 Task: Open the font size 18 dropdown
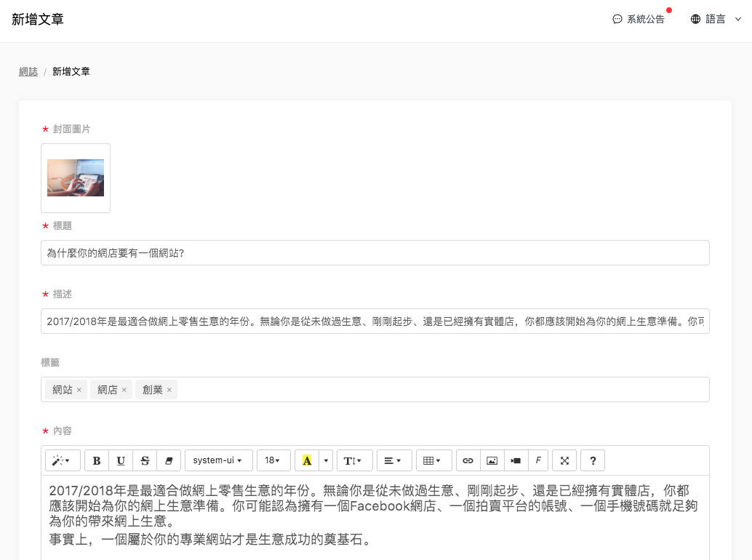coord(273,461)
